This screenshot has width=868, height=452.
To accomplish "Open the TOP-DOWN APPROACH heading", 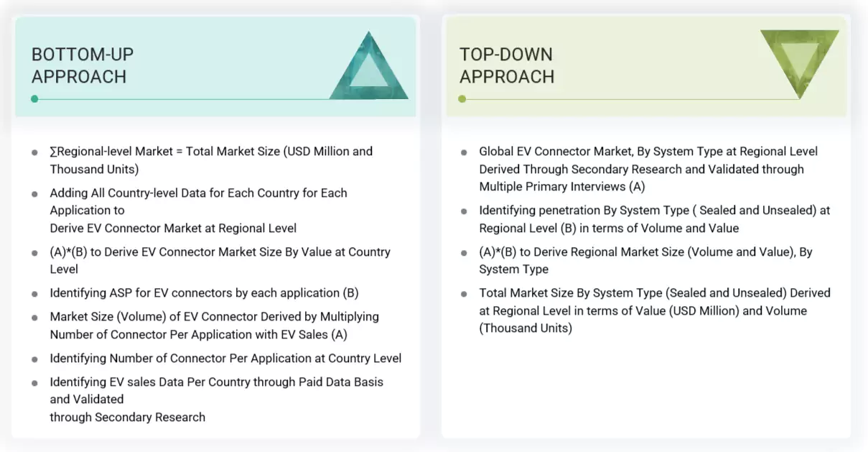I will pos(507,65).
